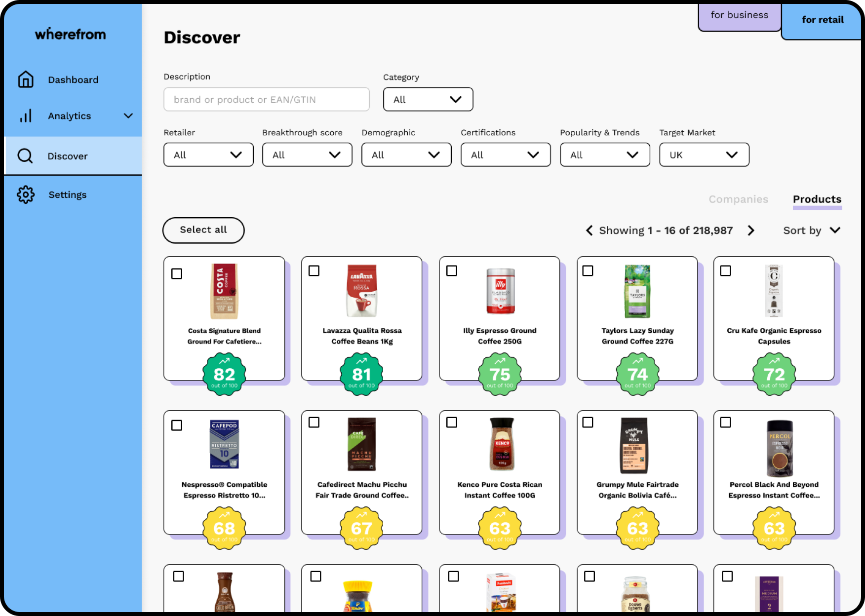Tick checkbox for Illy Espresso Ground Coffee
The width and height of the screenshot is (865, 616).
(x=452, y=270)
